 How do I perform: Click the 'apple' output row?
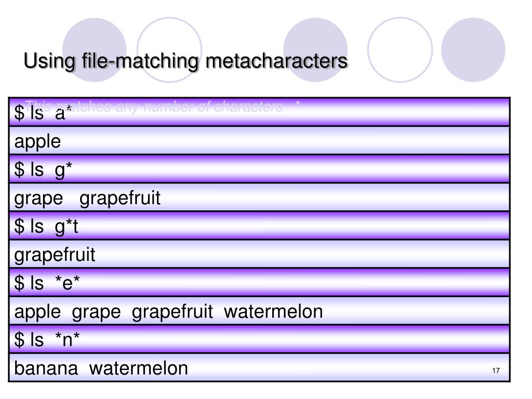point(259,140)
